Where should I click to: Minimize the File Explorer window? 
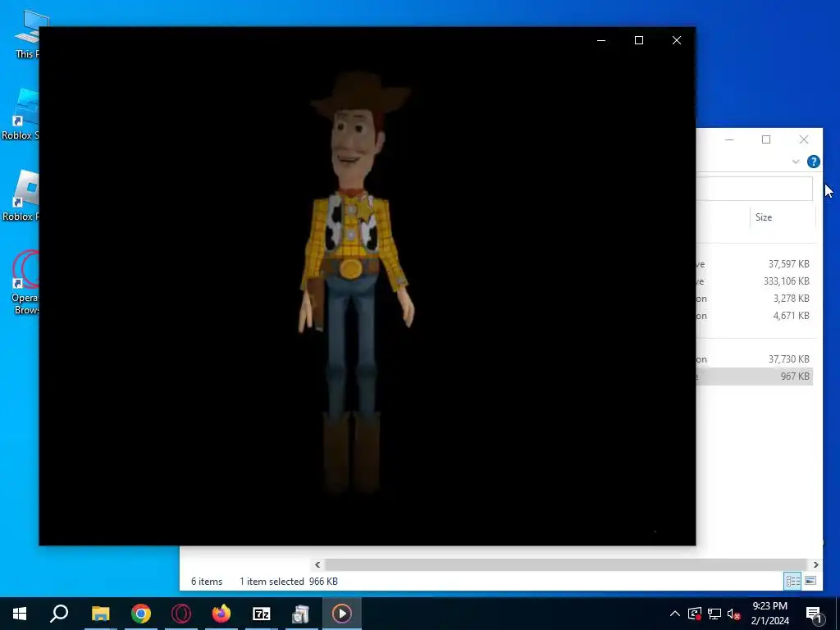click(x=729, y=139)
